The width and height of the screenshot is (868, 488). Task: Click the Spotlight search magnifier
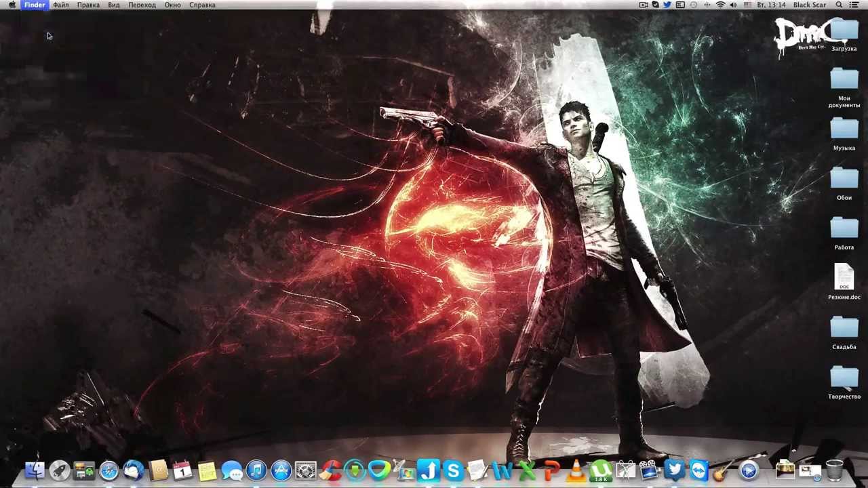839,5
